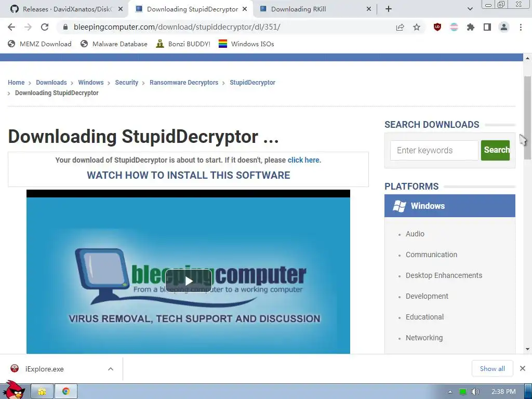Viewport: 532px width, 399px height.
Task: Open the Chrome profile avatar
Action: point(504,27)
